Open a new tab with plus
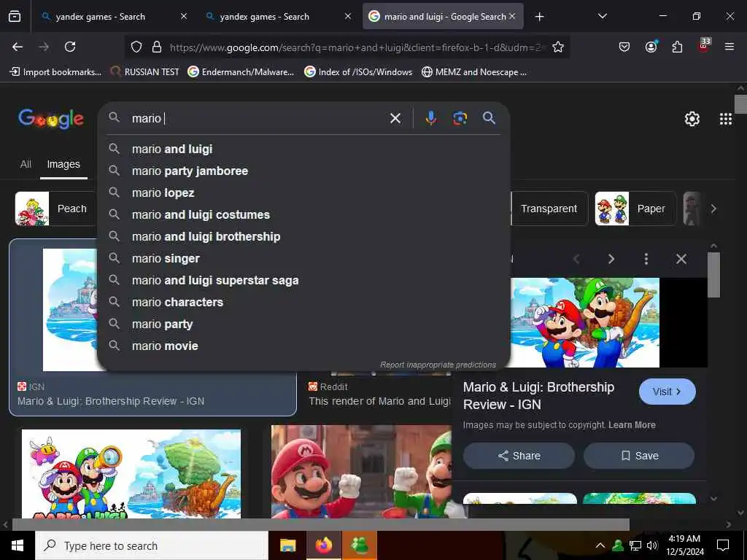Viewport: 747px width, 560px height. click(x=539, y=17)
